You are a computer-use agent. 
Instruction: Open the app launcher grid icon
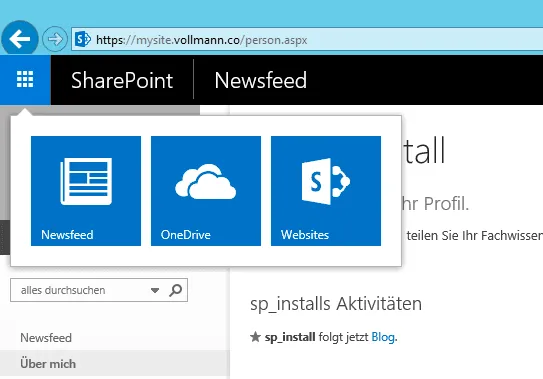tap(25, 80)
